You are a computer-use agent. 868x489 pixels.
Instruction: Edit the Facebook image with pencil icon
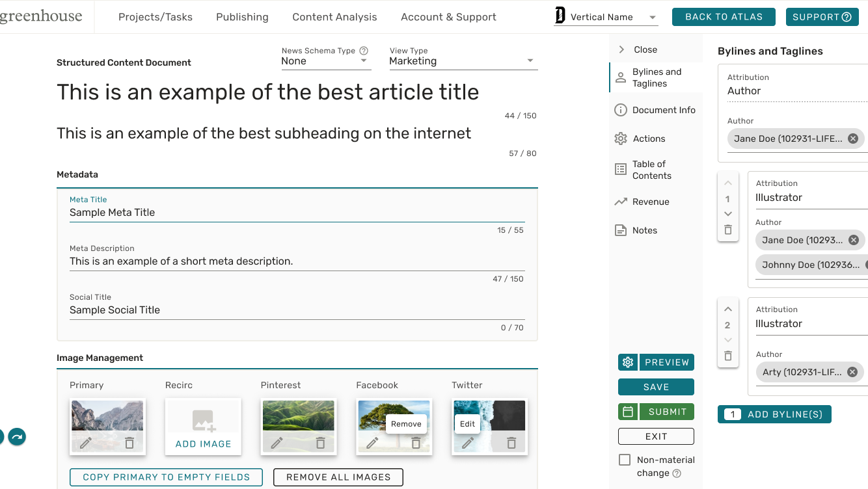(372, 443)
